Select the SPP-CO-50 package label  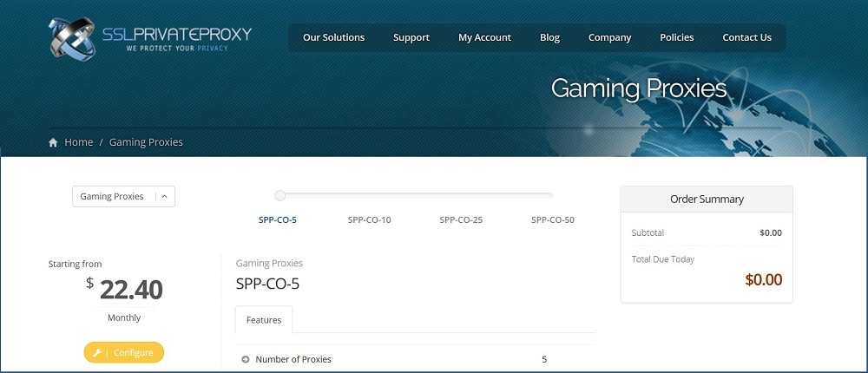tap(553, 219)
